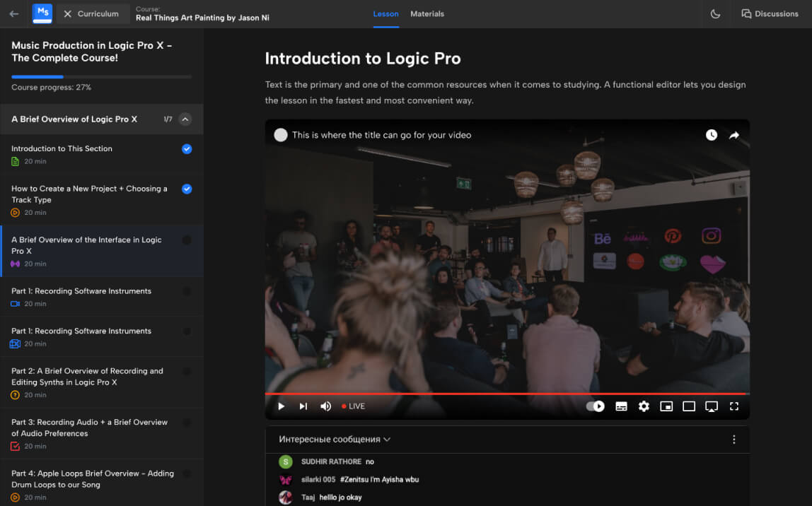Open the Discussions panel
Screen dimensions: 812x506
point(770,14)
